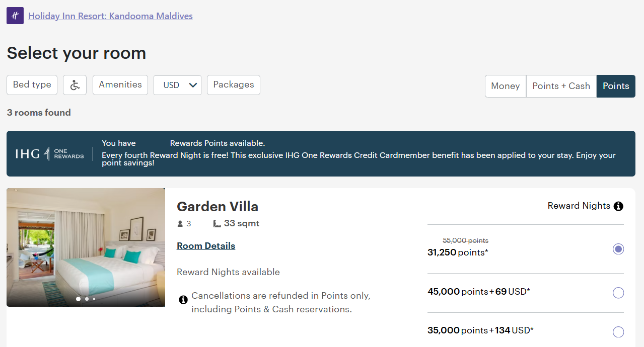Open the Packages filter

(x=233, y=85)
